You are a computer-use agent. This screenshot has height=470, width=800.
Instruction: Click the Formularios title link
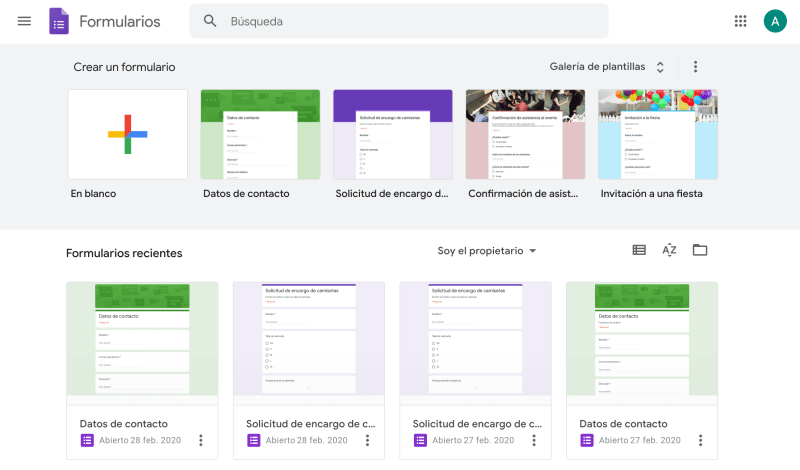tap(119, 21)
